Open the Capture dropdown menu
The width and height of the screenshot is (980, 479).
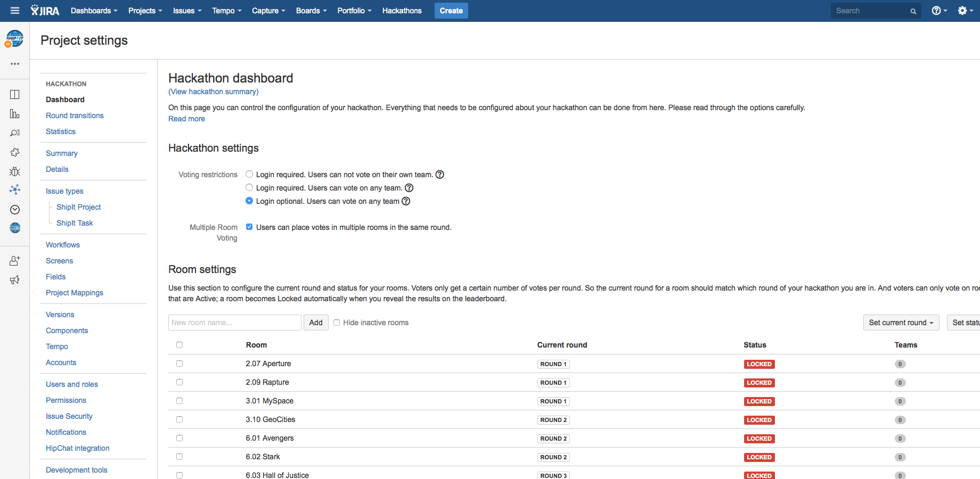coord(269,11)
